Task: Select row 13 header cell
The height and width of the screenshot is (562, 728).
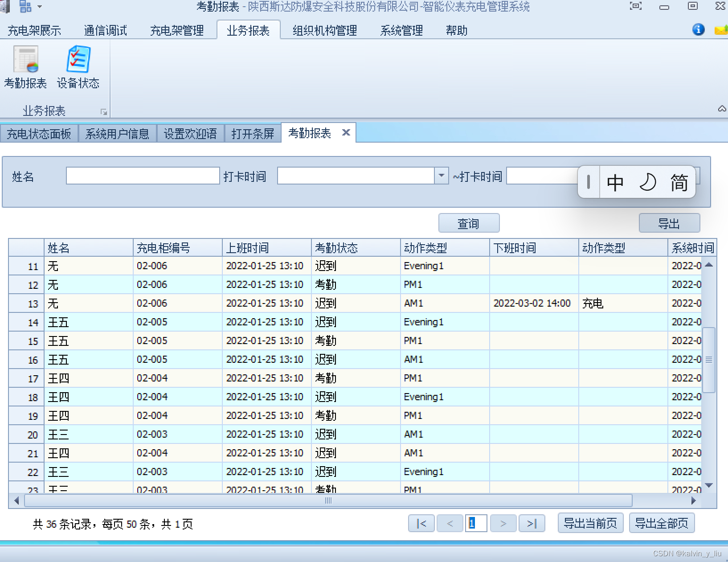Action: coord(26,304)
